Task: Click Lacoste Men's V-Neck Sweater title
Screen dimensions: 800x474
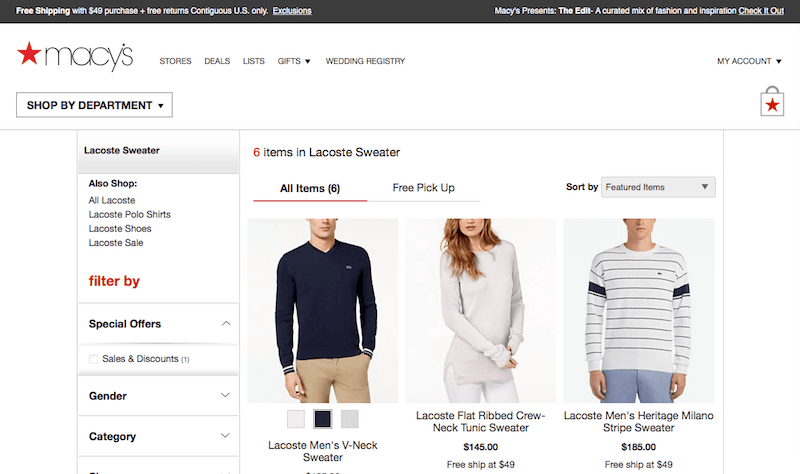Action: pyautogui.click(x=322, y=452)
